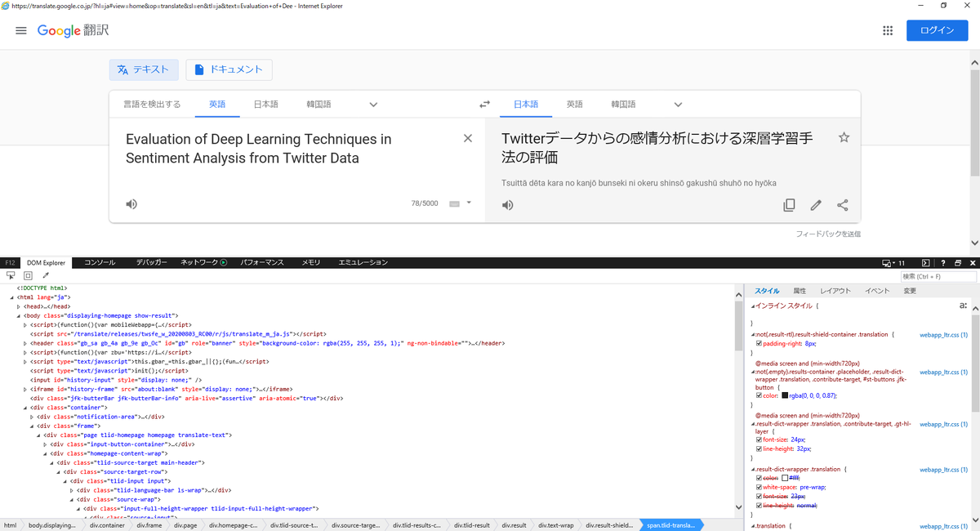The image size is (980, 531).
Task: Choose 英語 as the target language
Action: (575, 105)
